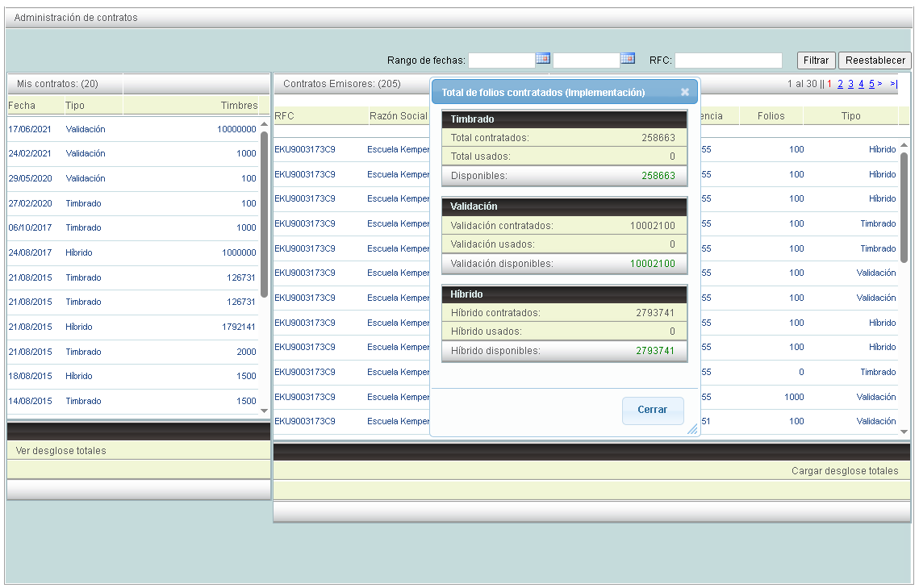Go to next page of Contratos Emisores

[880, 84]
